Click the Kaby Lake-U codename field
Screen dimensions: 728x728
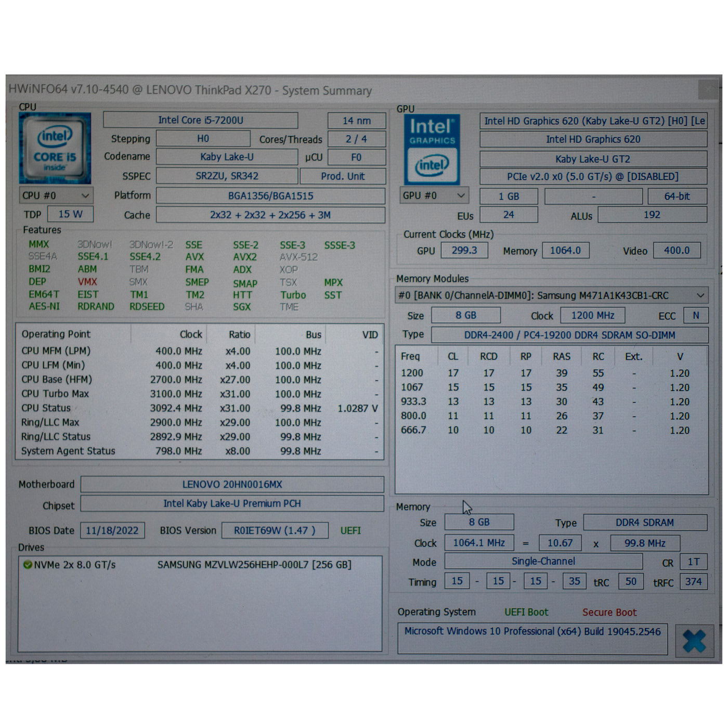pyautogui.click(x=227, y=157)
